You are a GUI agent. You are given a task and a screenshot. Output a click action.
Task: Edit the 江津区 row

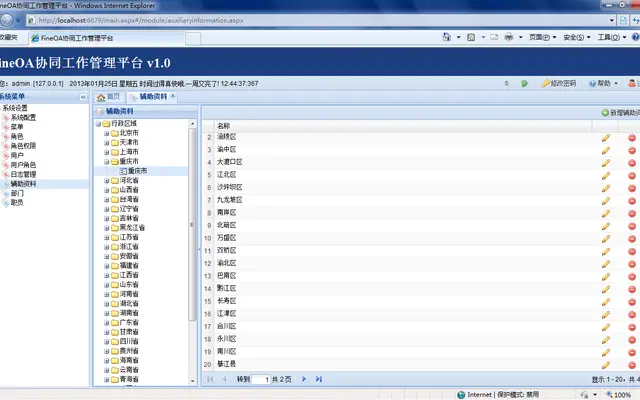click(606, 315)
